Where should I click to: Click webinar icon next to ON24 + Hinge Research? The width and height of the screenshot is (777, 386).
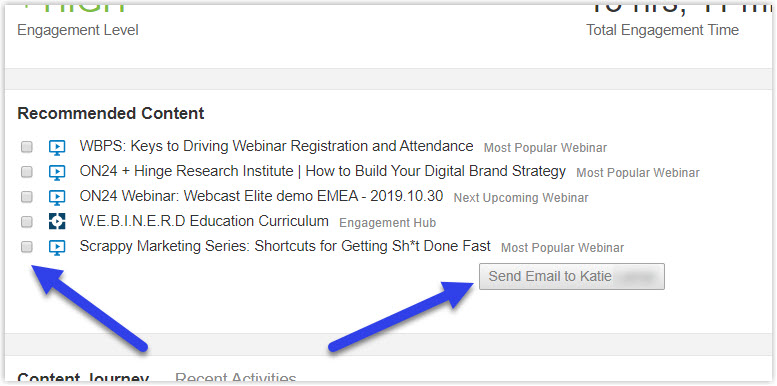tap(57, 172)
